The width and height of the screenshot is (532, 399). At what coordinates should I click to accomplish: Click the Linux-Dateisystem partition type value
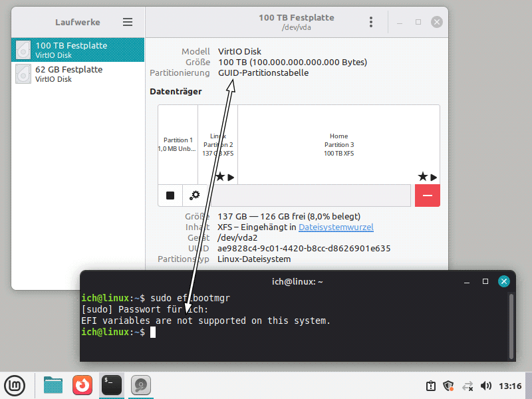coord(254,259)
